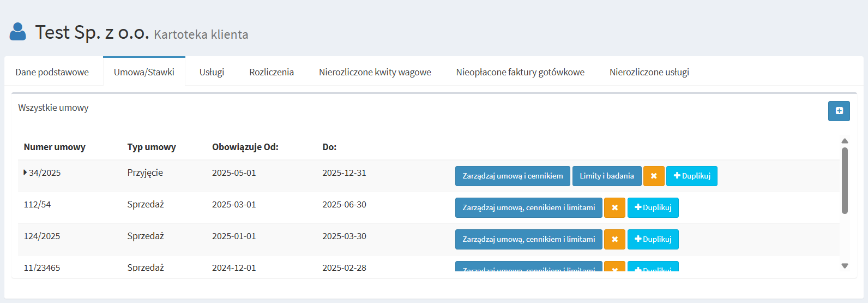Duplicate contract 112/54
The height and width of the screenshot is (303, 868).
653,207
